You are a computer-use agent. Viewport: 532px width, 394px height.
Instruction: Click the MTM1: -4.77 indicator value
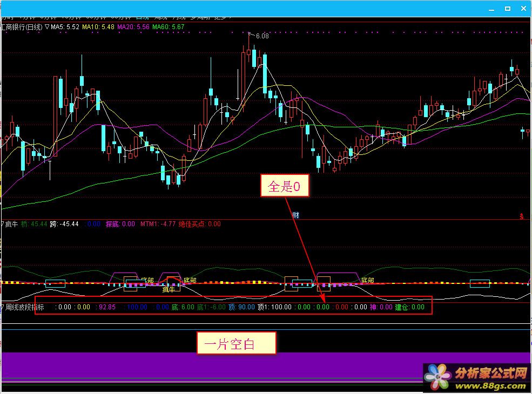[158, 224]
